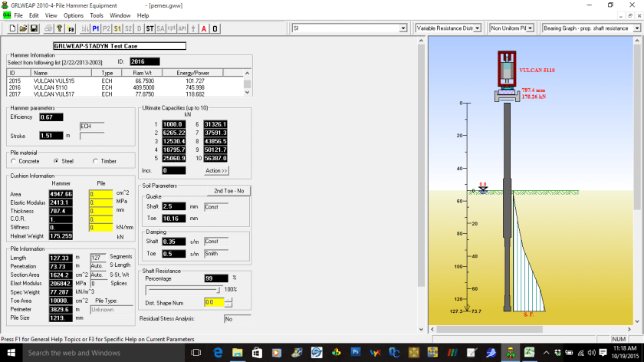Select the Concrete pile material option

15,161
